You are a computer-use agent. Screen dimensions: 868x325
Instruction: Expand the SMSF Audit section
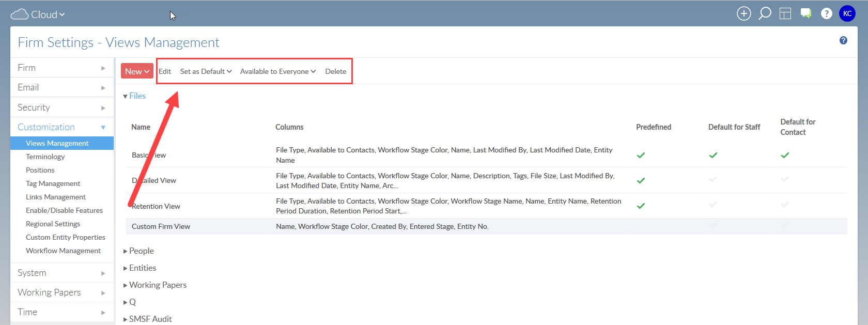(147, 319)
